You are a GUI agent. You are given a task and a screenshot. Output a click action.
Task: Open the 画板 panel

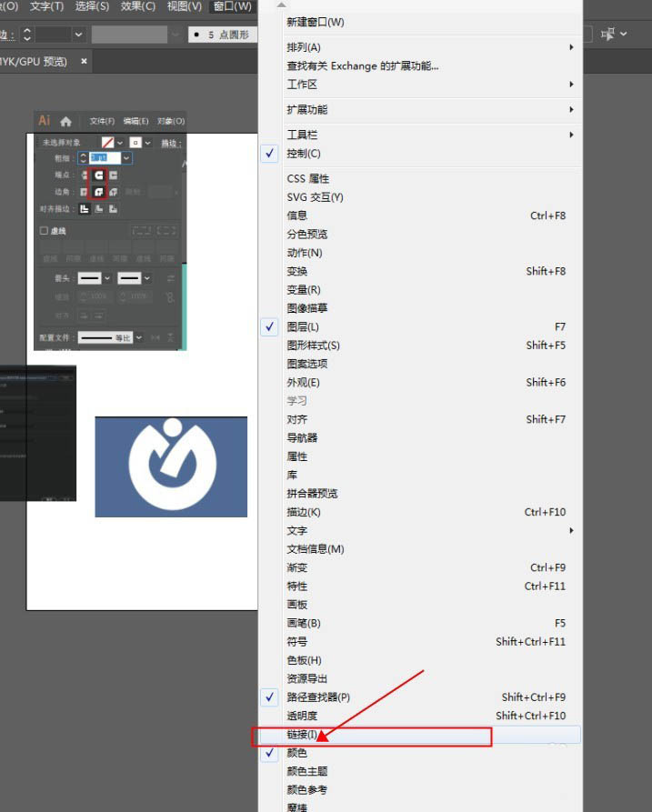[420, 605]
